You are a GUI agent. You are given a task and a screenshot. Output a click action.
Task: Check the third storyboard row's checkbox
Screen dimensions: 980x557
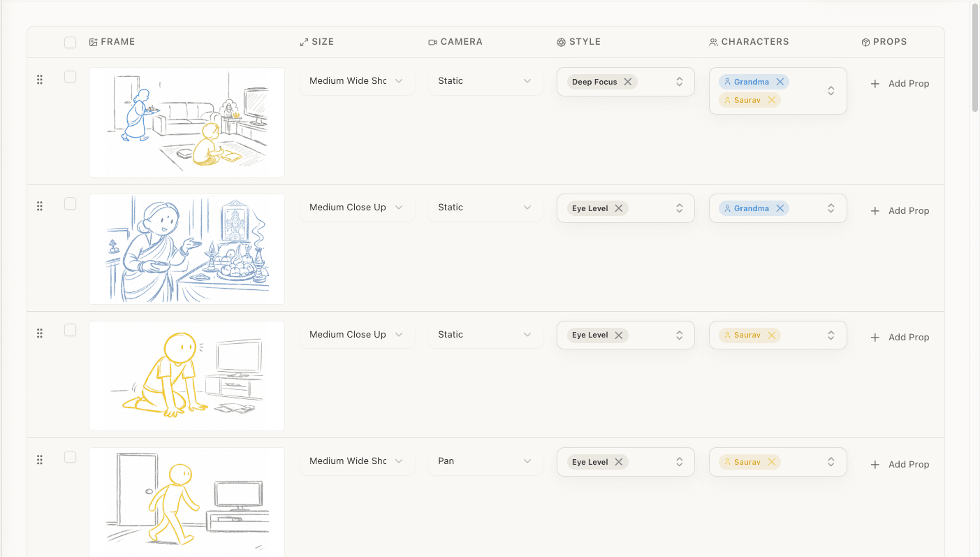(70, 331)
